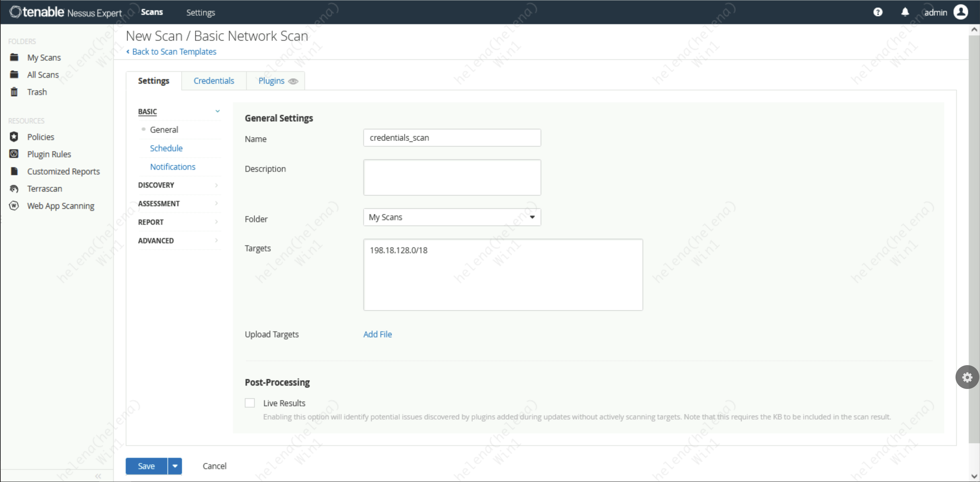The image size is (980, 482).
Task: Click the Web App Scanning icon
Action: pos(14,206)
